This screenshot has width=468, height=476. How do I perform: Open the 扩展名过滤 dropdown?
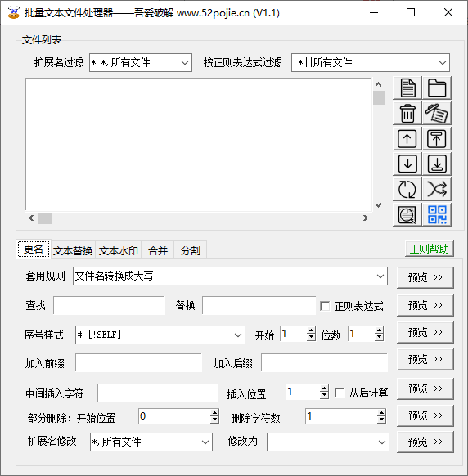click(141, 62)
